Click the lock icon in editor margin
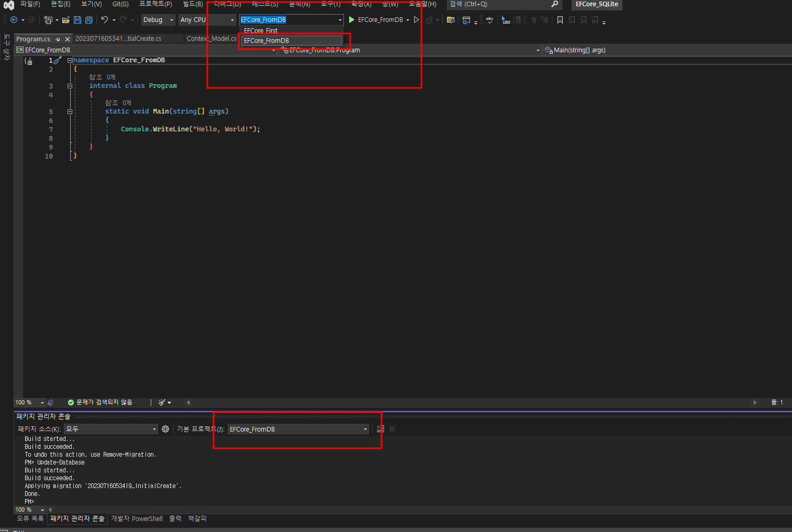The image size is (792, 532). [x=29, y=61]
